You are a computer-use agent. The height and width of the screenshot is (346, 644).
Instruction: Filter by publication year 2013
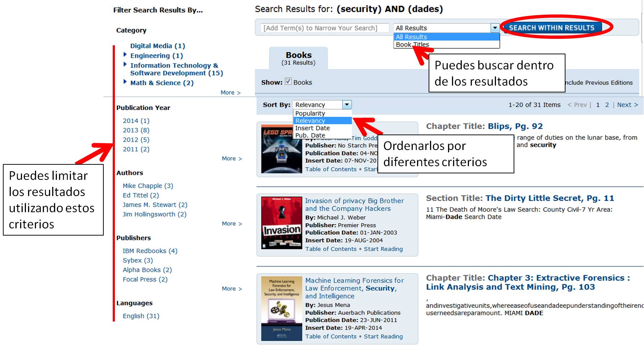point(136,130)
